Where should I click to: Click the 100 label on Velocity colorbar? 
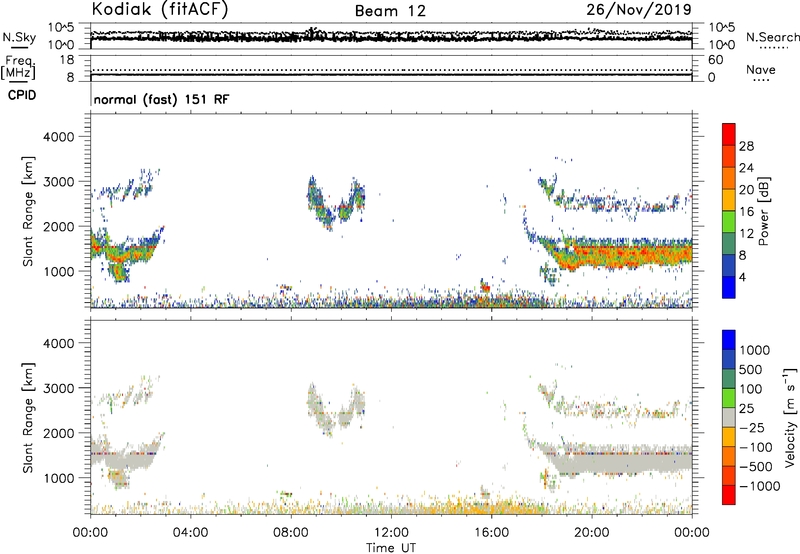[751, 389]
